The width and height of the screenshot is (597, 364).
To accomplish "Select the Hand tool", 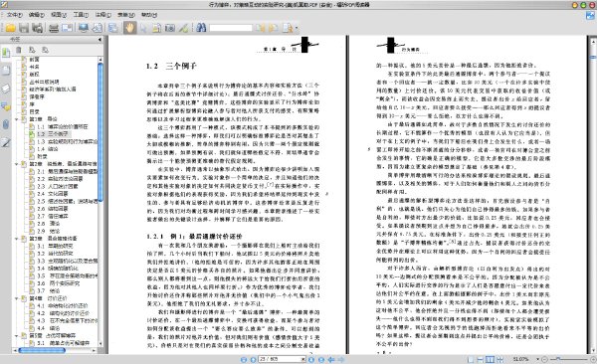I will pyautogui.click(x=129, y=28).
